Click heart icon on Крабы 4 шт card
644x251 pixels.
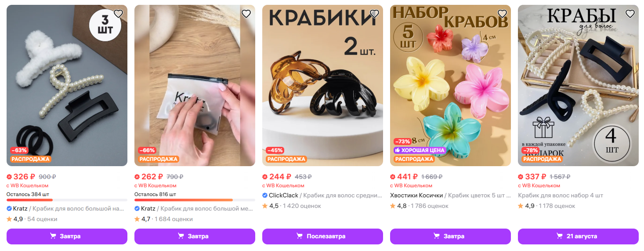(630, 14)
